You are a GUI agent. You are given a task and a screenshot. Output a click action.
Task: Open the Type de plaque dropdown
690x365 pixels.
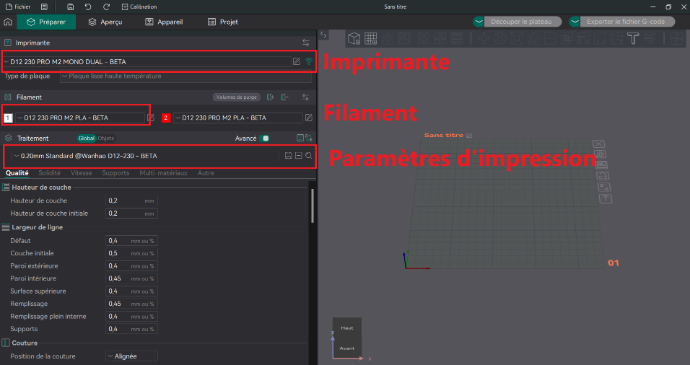point(186,76)
